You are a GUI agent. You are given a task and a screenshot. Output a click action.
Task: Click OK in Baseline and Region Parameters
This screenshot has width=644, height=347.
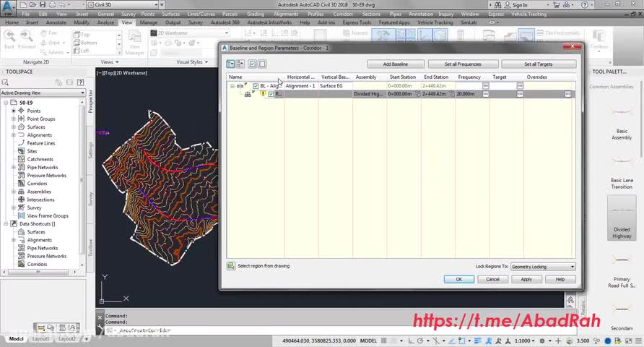tap(459, 279)
